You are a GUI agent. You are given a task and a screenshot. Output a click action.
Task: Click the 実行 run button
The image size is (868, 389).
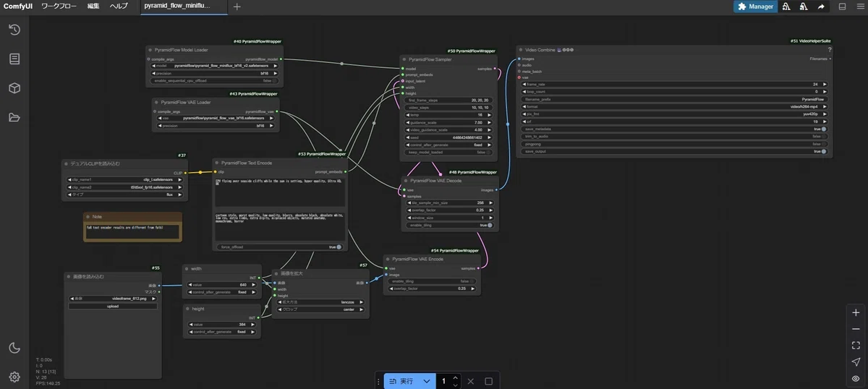[x=401, y=381]
